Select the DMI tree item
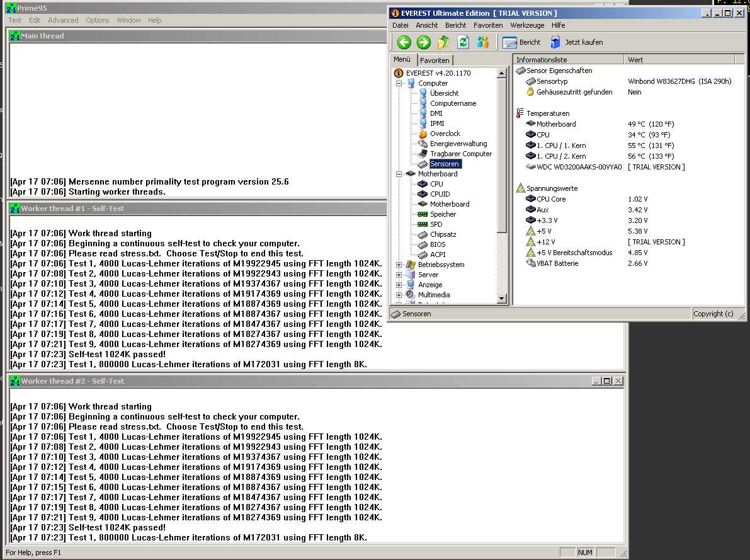The width and height of the screenshot is (750, 560). (x=436, y=113)
